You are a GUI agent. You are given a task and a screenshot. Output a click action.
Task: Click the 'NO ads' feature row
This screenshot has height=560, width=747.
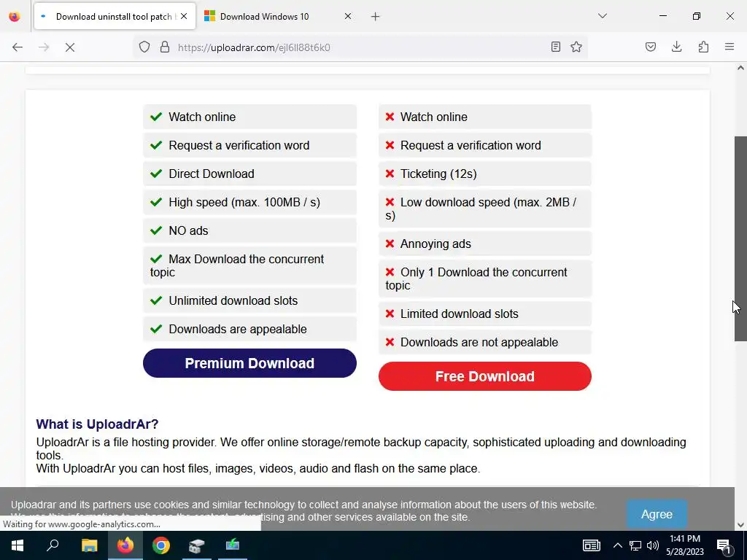(x=249, y=231)
